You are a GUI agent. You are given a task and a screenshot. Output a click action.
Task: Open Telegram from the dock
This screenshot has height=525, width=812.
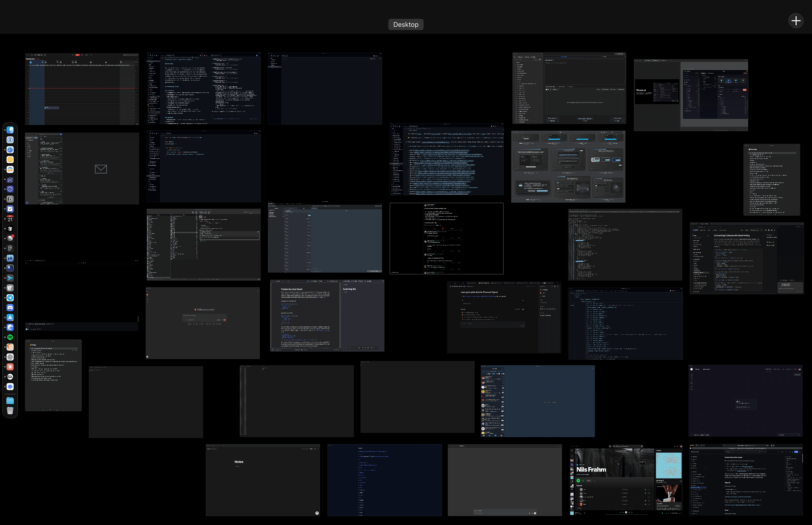pyautogui.click(x=10, y=298)
